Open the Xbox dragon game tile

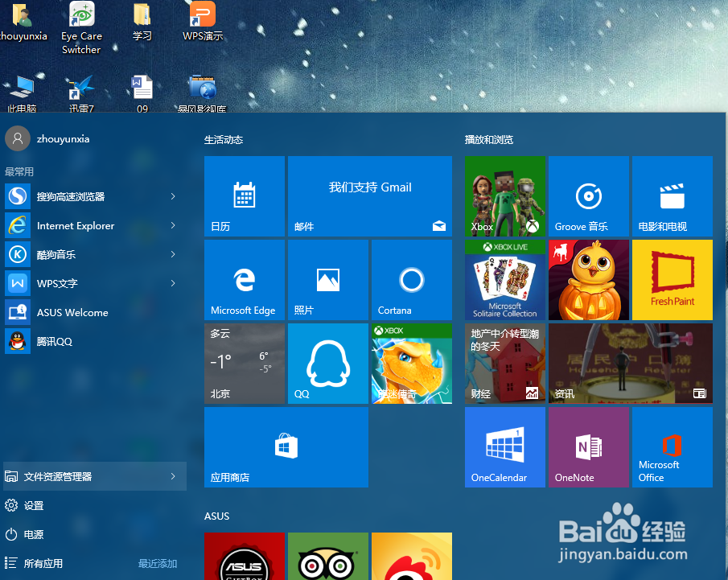point(411,364)
